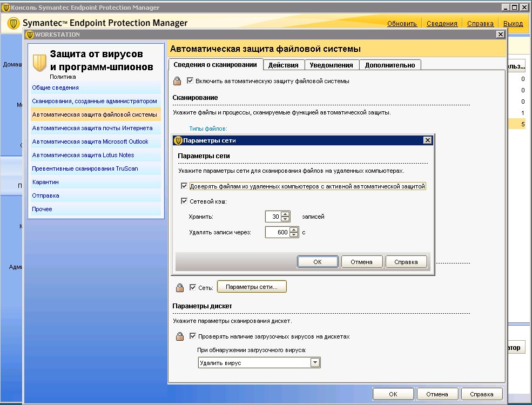Image resolution: width=532 pixels, height=405 pixels.
Task: Close the Параметры сети dialog with the X
Action: (428, 140)
